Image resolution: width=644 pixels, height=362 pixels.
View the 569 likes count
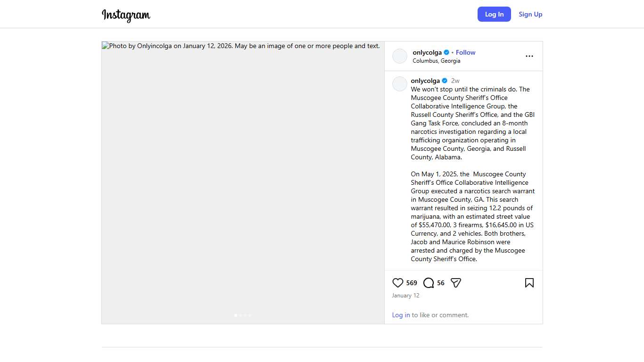(412, 283)
